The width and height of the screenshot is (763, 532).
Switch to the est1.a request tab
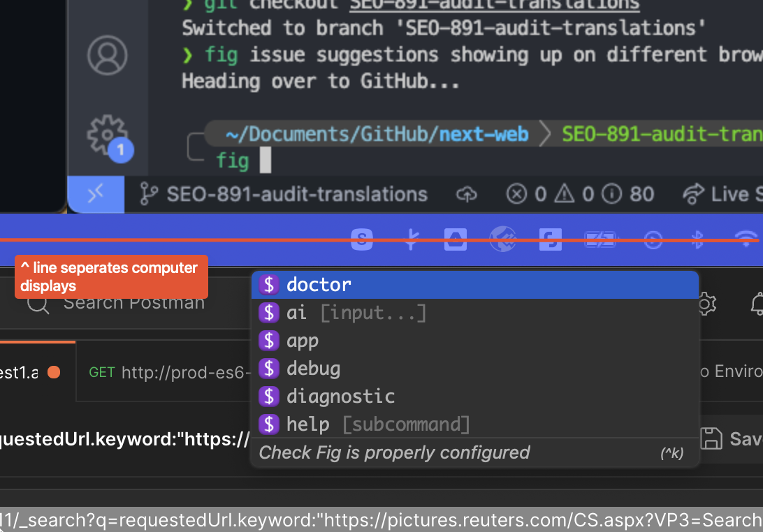(21, 372)
